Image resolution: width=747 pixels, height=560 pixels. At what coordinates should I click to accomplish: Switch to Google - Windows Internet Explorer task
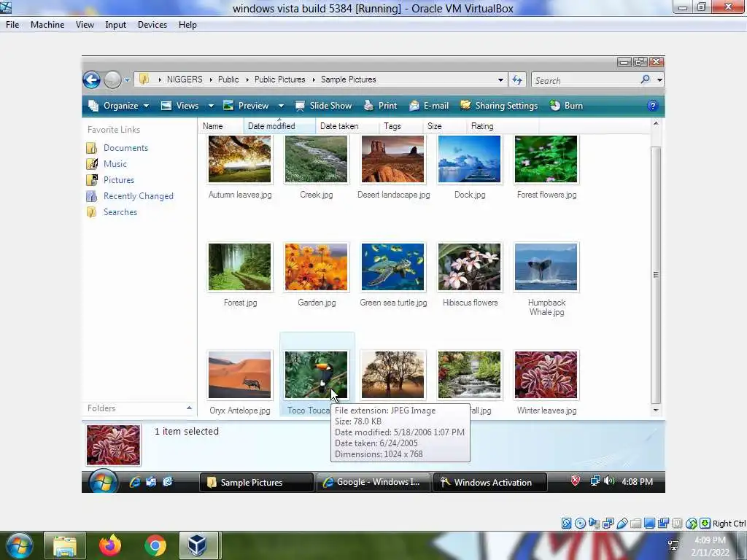pyautogui.click(x=373, y=483)
